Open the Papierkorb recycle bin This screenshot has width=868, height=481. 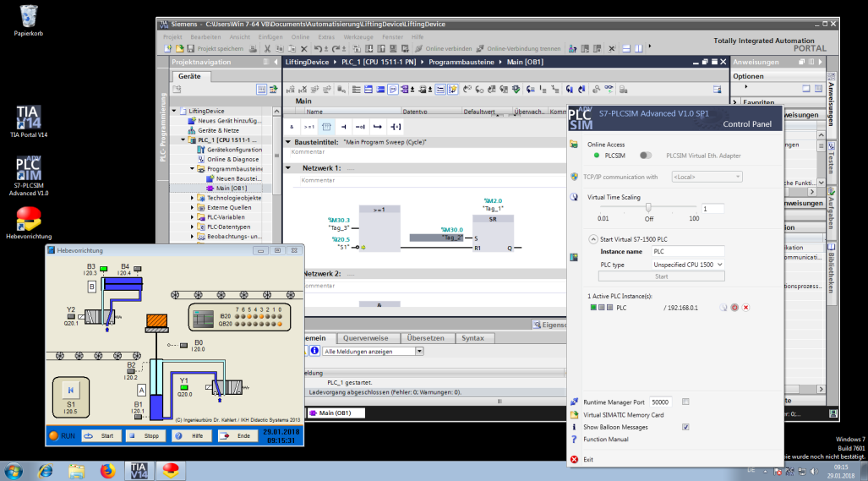pos(28,20)
